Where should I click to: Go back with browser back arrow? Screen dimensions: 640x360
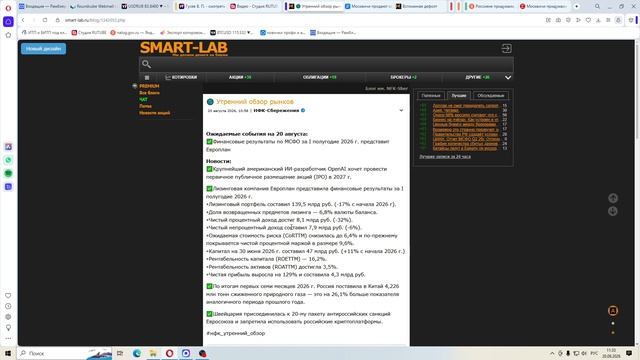(23, 20)
